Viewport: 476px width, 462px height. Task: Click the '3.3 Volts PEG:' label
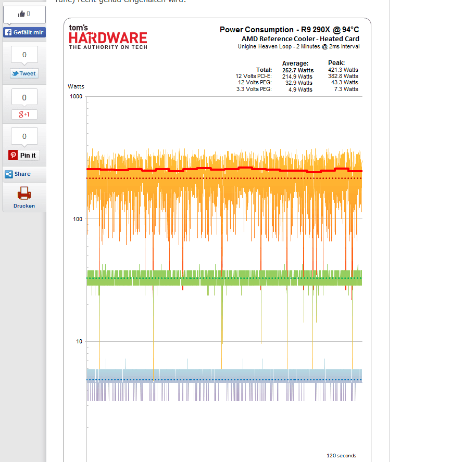(254, 89)
